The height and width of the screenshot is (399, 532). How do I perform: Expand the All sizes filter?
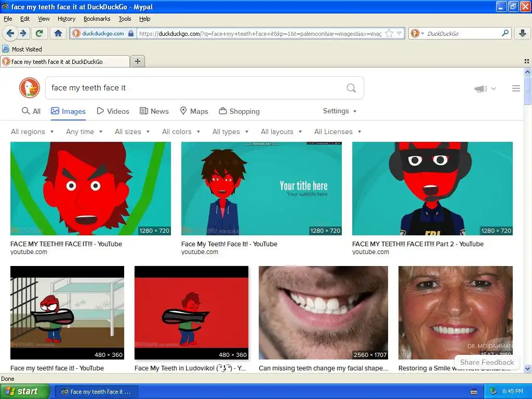(x=132, y=131)
